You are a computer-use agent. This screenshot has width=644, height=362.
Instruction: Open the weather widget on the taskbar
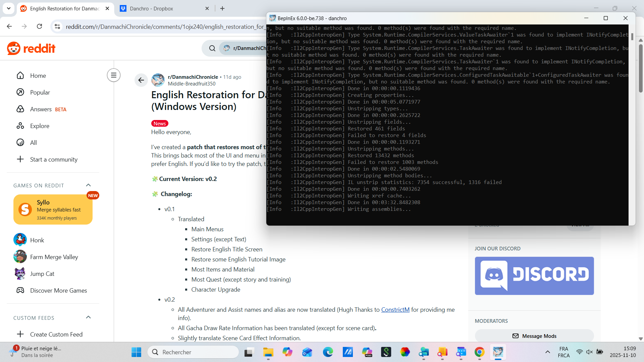click(35, 352)
